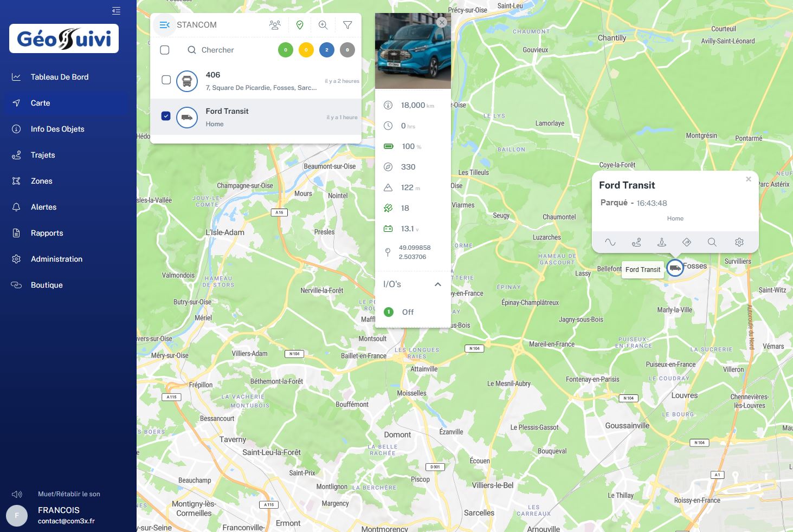793x532 pixels.
Task: Click the filter icon in STANCOM panel header
Action: tap(347, 24)
